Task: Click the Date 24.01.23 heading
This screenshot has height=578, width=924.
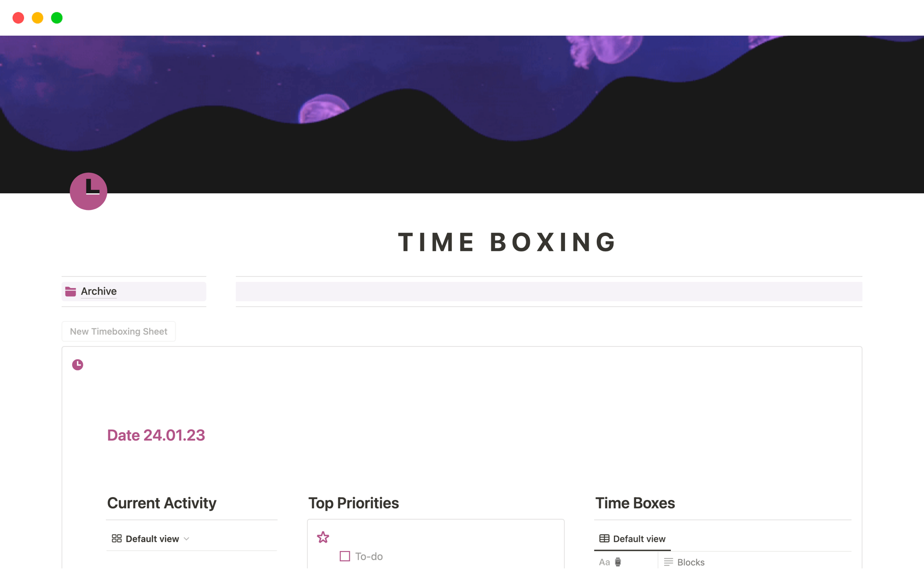Action: (x=156, y=435)
